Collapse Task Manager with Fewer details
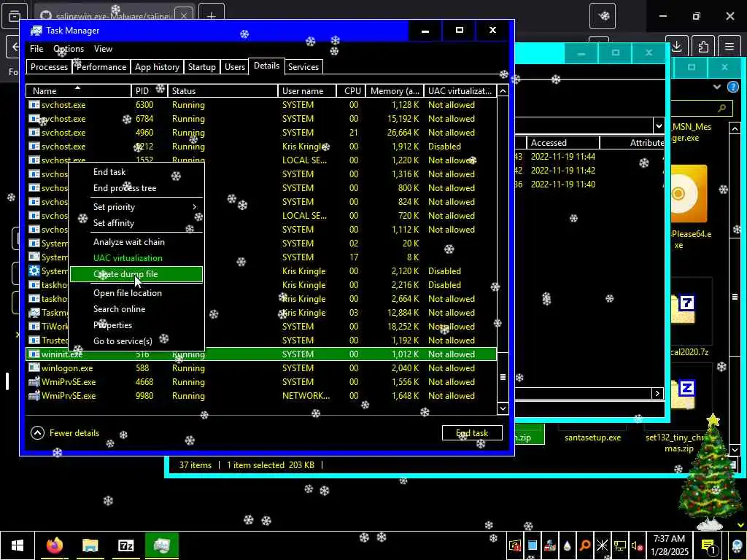The height and width of the screenshot is (560, 747). click(65, 433)
